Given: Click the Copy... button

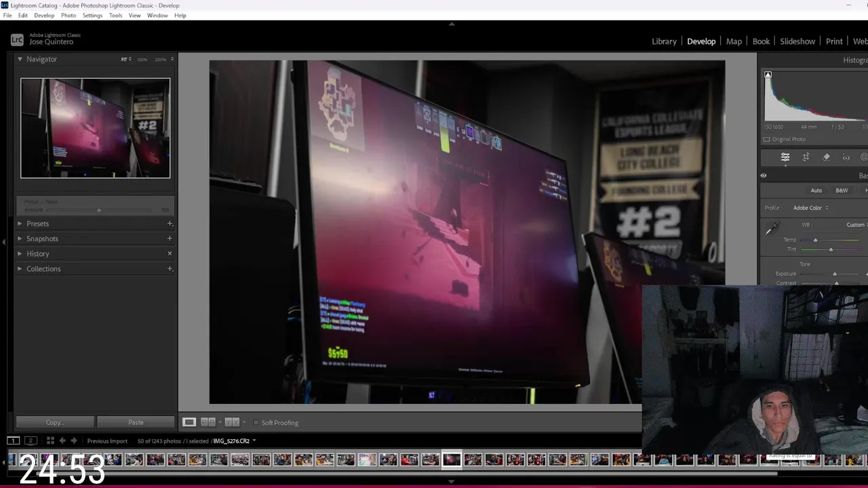Looking at the screenshot, I should 55,422.
